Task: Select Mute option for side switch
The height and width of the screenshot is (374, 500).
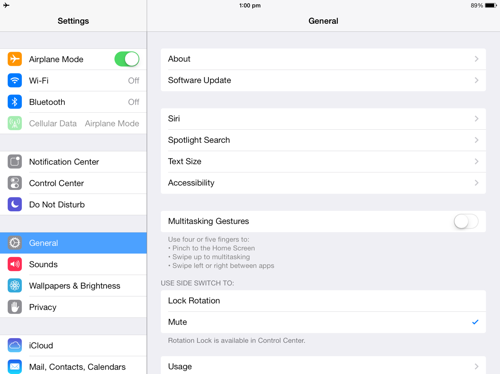Action: click(x=323, y=322)
